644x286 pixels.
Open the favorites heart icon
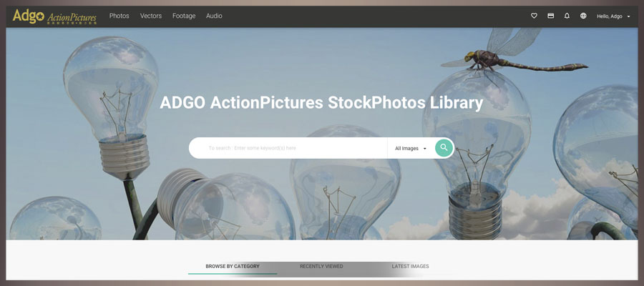[x=534, y=16]
